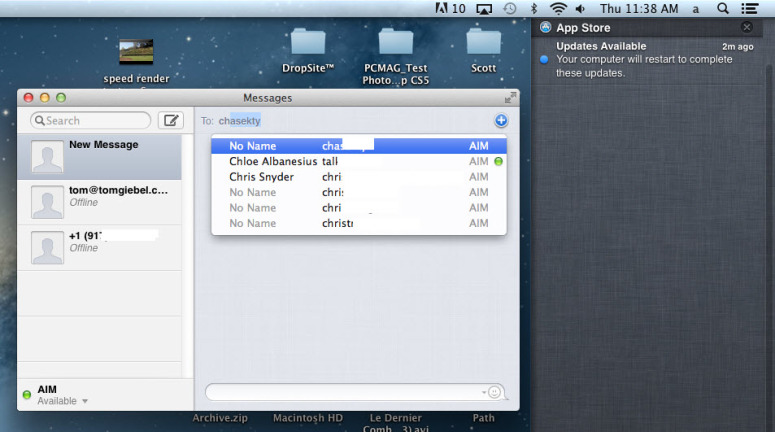Open the Time Machine menu bar icon
The image size is (775, 432).
pos(510,8)
